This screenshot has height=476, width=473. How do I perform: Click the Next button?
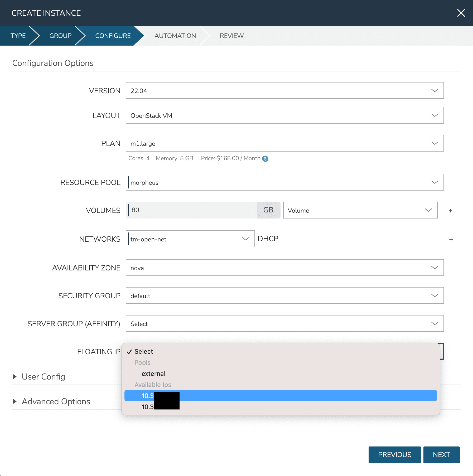[441, 455]
